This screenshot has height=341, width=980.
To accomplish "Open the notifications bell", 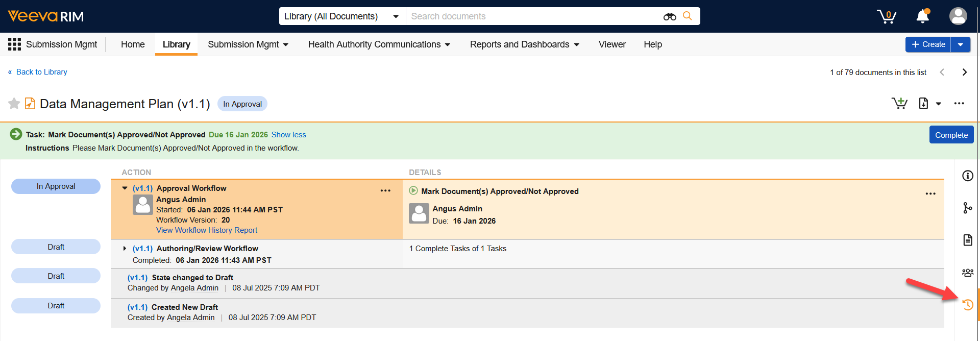I will click(923, 16).
